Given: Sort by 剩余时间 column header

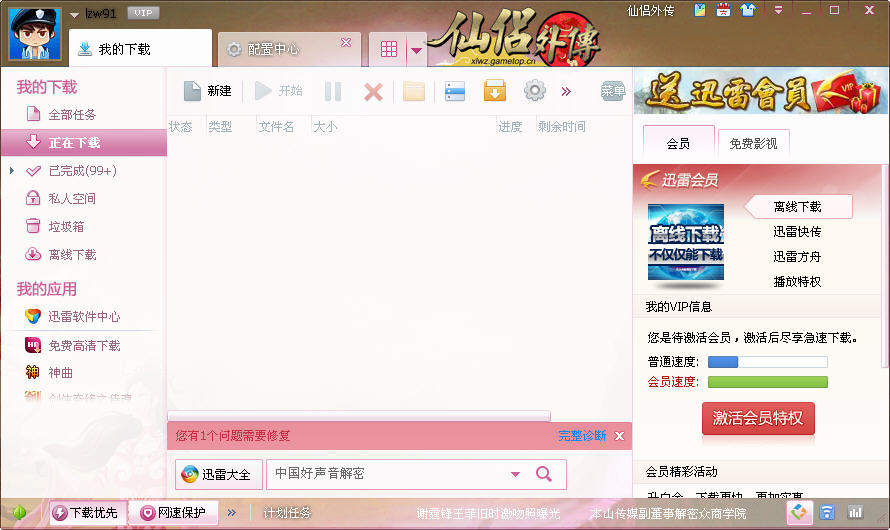Looking at the screenshot, I should [x=562, y=127].
